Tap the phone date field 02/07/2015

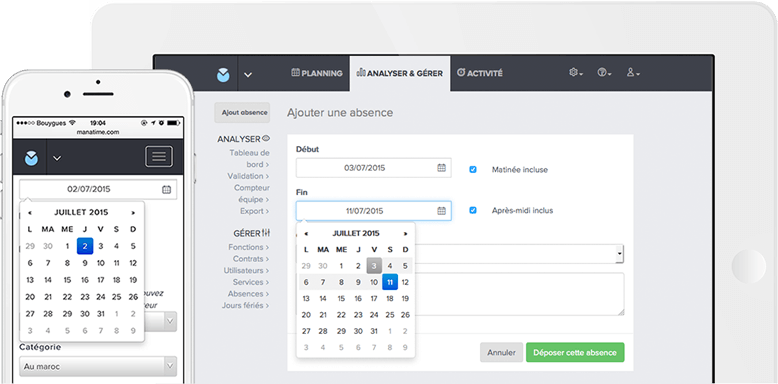[x=98, y=189]
